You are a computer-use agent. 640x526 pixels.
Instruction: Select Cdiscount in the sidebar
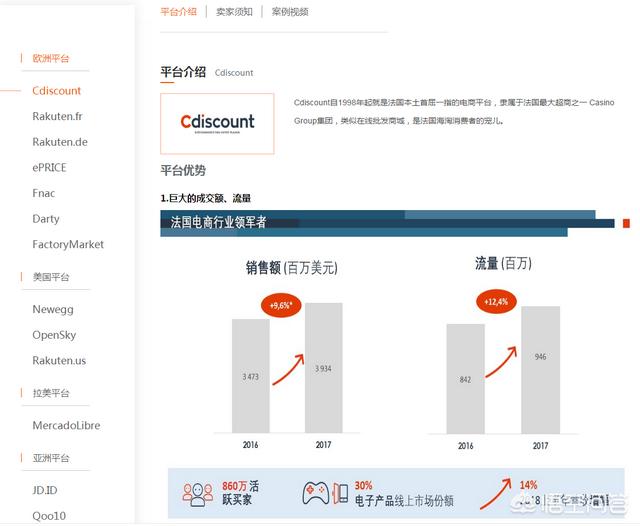pos(56,91)
